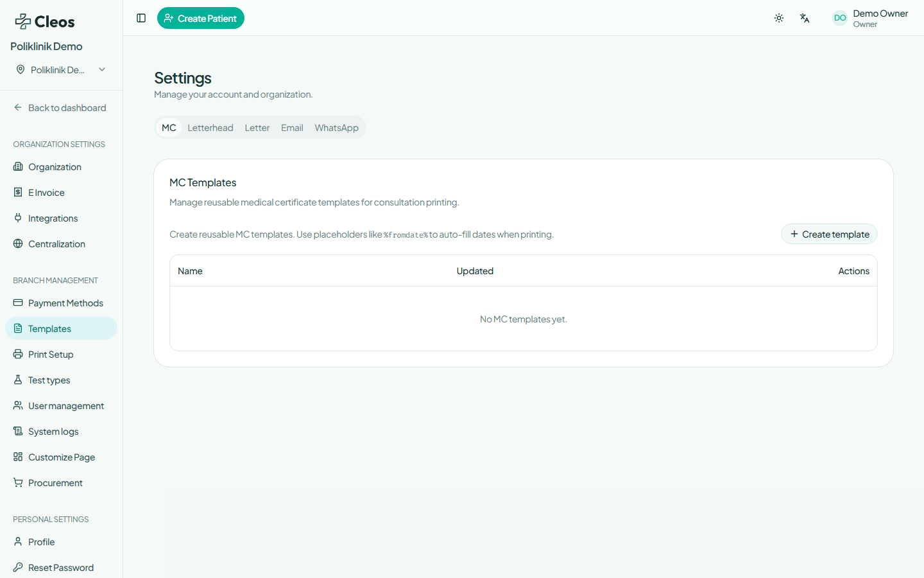Open the Templates sidebar item
Screen dimensions: 924x578
click(61, 329)
